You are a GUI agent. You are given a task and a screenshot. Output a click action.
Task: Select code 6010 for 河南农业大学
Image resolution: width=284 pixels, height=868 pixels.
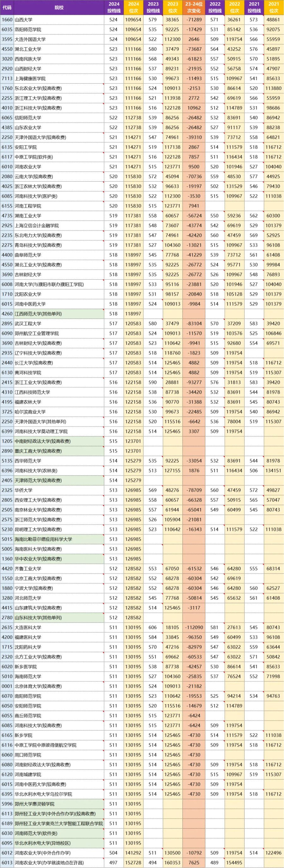[x=7, y=166]
